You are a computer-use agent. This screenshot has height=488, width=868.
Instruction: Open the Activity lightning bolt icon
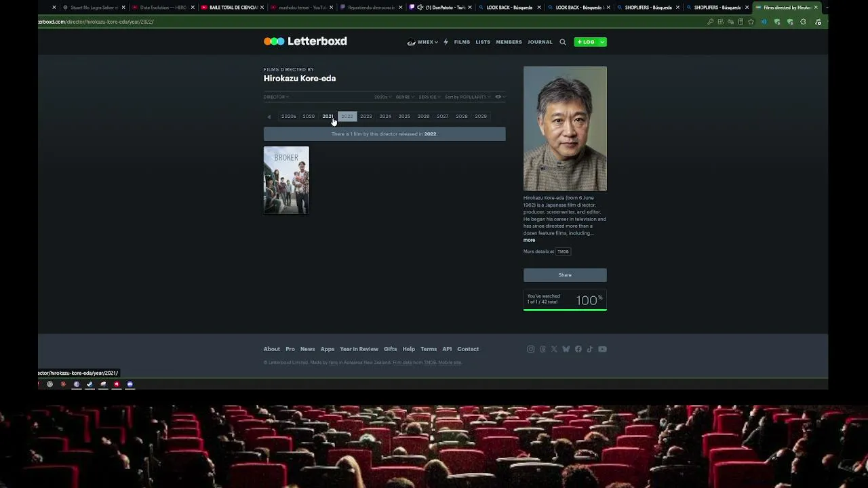point(446,42)
